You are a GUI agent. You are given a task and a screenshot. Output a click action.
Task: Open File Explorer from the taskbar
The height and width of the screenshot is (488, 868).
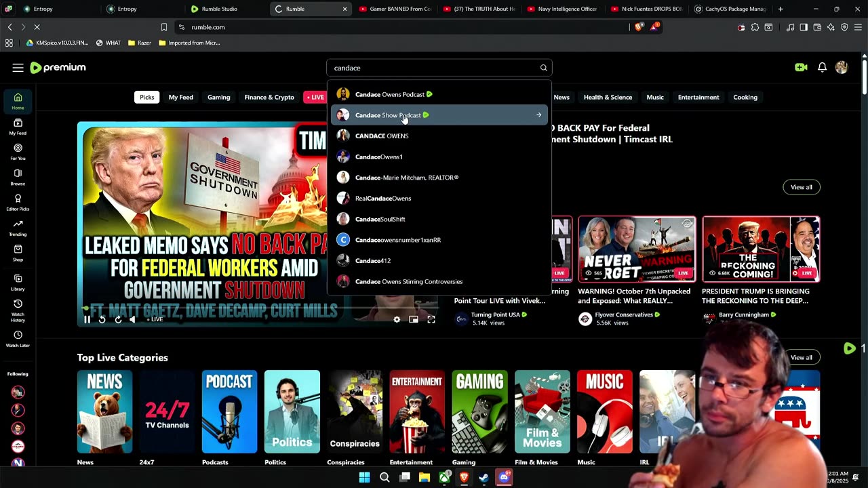click(425, 477)
